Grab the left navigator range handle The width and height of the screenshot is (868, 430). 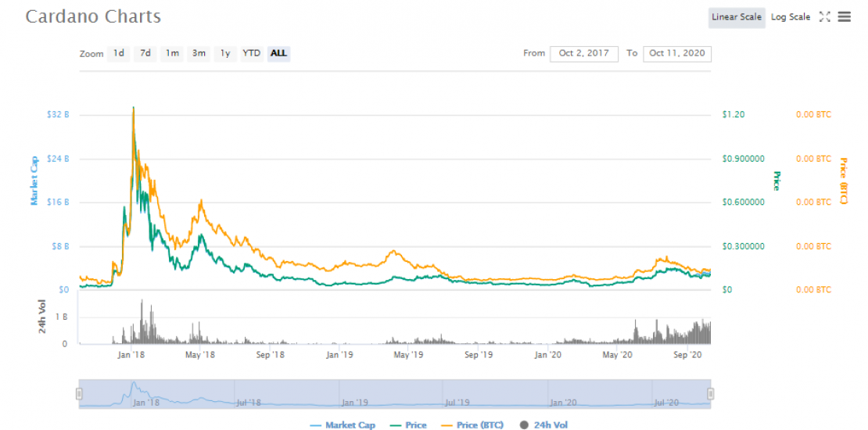point(79,393)
